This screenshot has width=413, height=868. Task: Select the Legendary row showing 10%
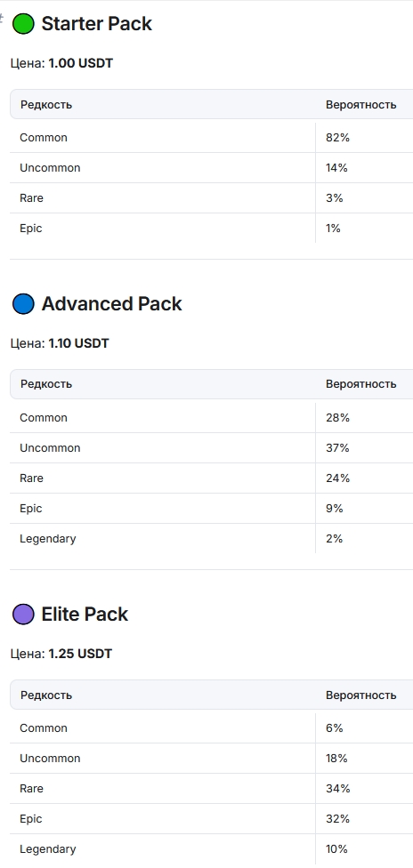click(211, 849)
